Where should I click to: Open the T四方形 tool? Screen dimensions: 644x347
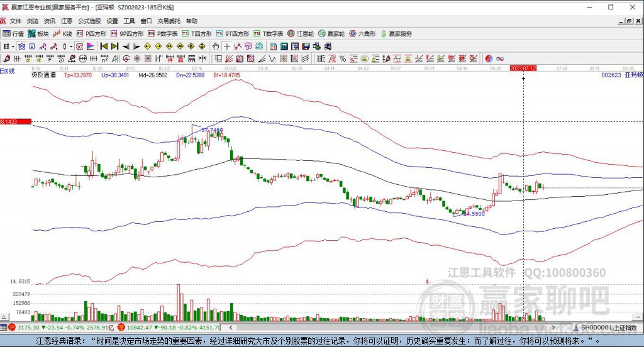click(x=197, y=34)
